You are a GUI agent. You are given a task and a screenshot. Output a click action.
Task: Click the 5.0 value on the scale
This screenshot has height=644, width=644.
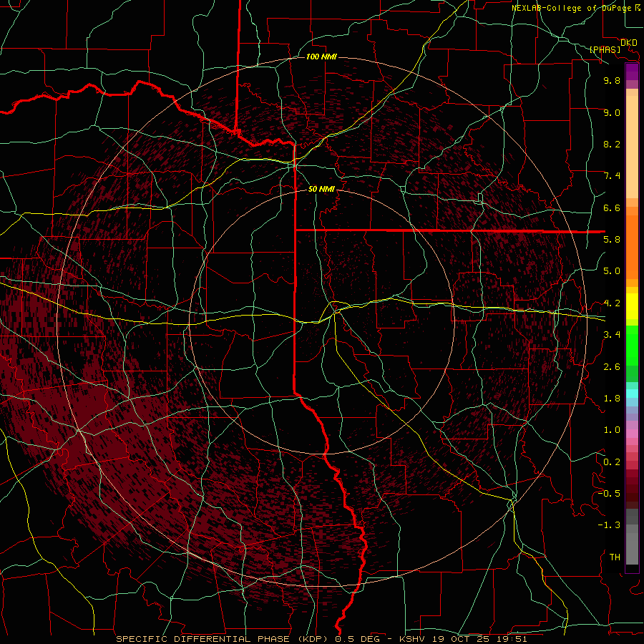point(612,271)
